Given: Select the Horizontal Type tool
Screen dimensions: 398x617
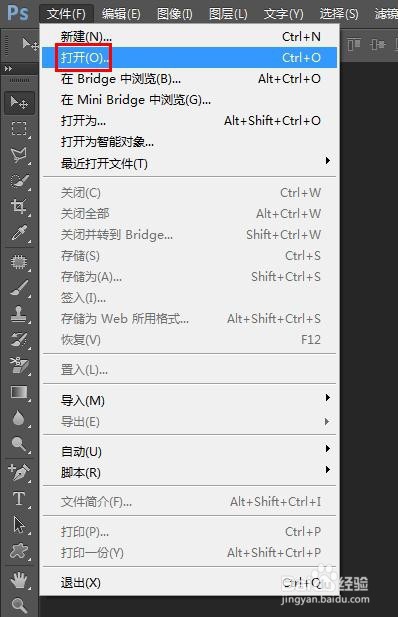Looking at the screenshot, I should (x=19, y=499).
